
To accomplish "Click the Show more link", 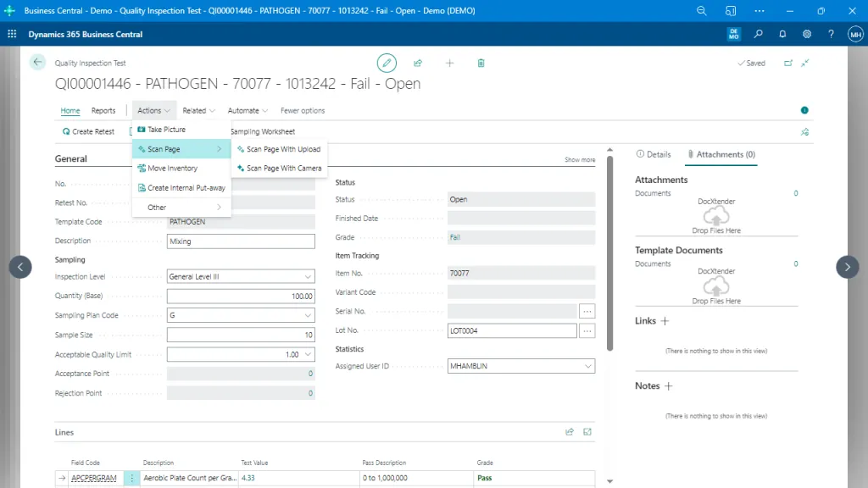I will (x=579, y=159).
